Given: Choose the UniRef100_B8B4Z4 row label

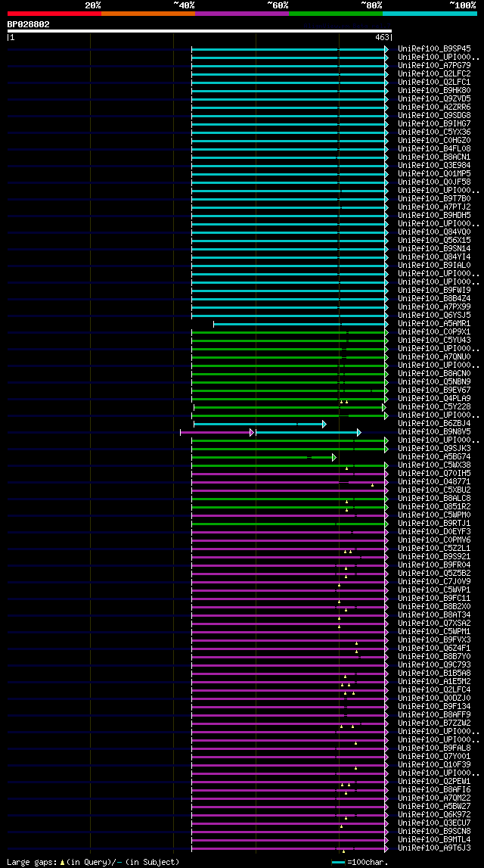Looking at the screenshot, I should [434, 298].
